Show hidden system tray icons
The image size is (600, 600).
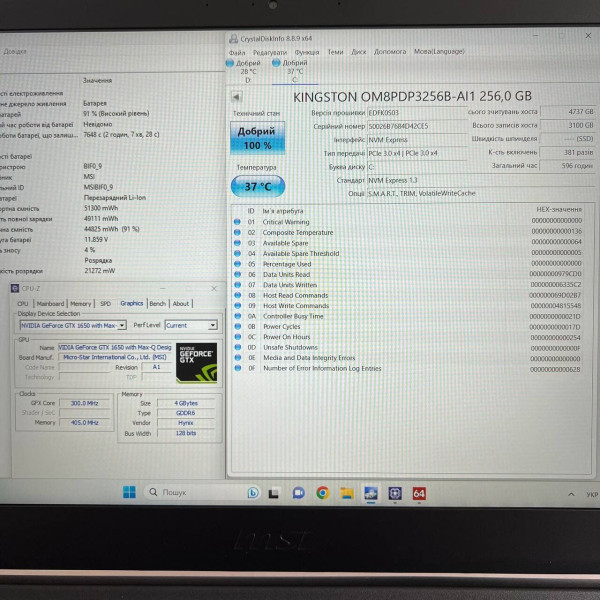point(571,494)
